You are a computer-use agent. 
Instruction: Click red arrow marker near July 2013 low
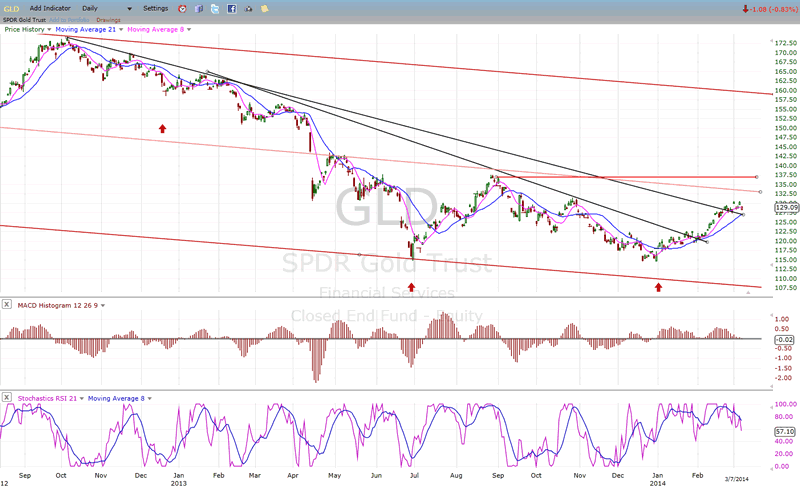411,285
